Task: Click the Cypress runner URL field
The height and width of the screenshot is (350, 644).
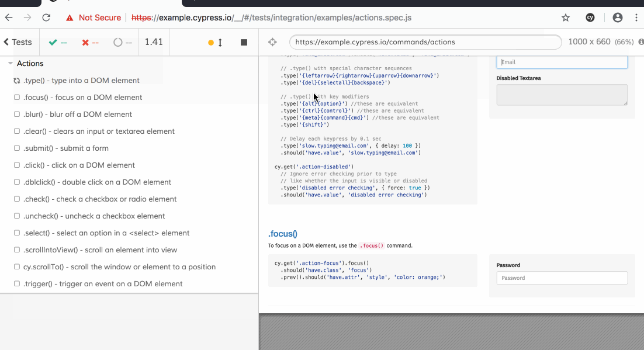Action: tap(425, 42)
